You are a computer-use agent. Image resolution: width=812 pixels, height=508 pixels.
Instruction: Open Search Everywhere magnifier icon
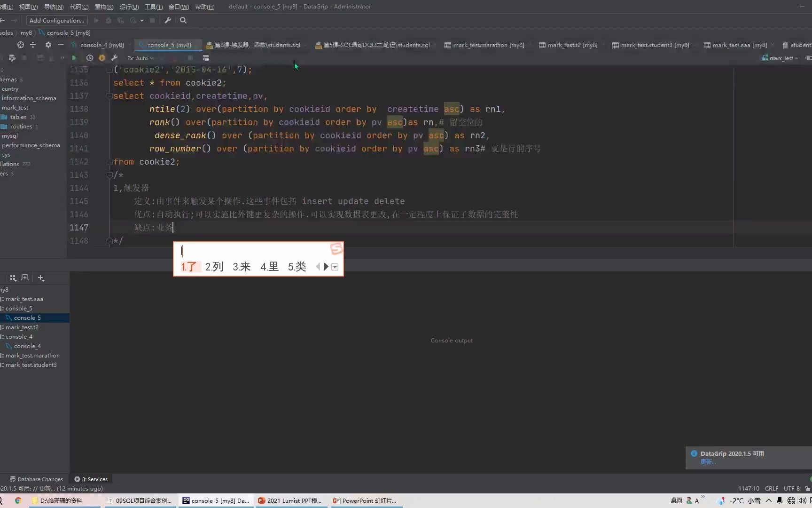183,20
